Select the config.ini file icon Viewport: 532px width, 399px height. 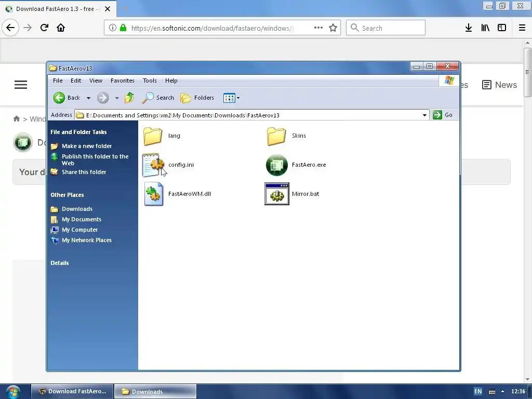(153, 165)
